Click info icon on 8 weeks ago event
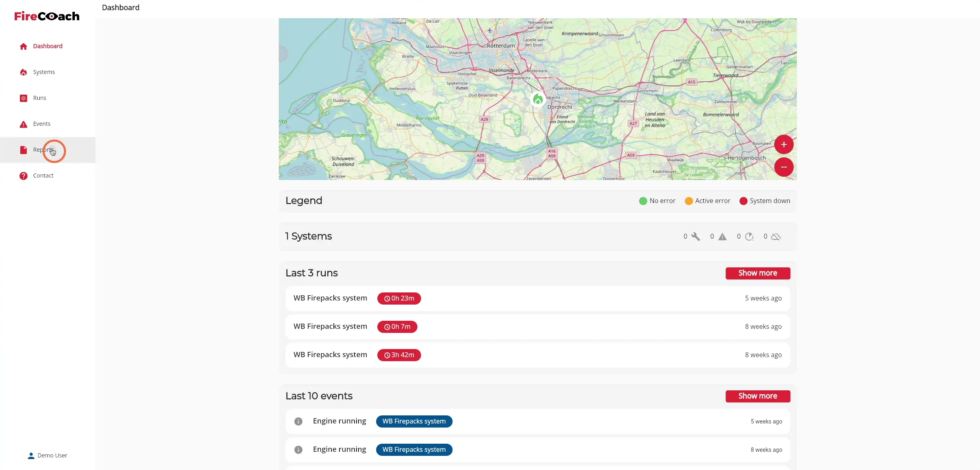This screenshot has height=470, width=980. pyautogui.click(x=298, y=450)
